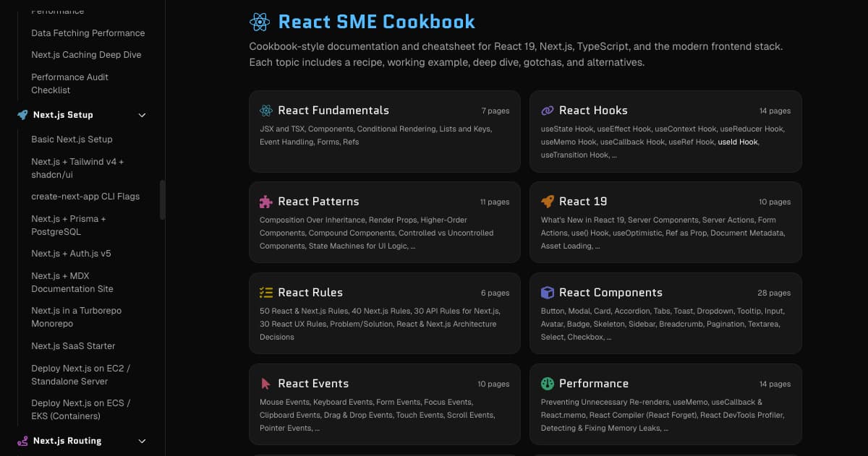Click the 10 pages label on React Events
The width and height of the screenshot is (868, 456).
click(493, 384)
